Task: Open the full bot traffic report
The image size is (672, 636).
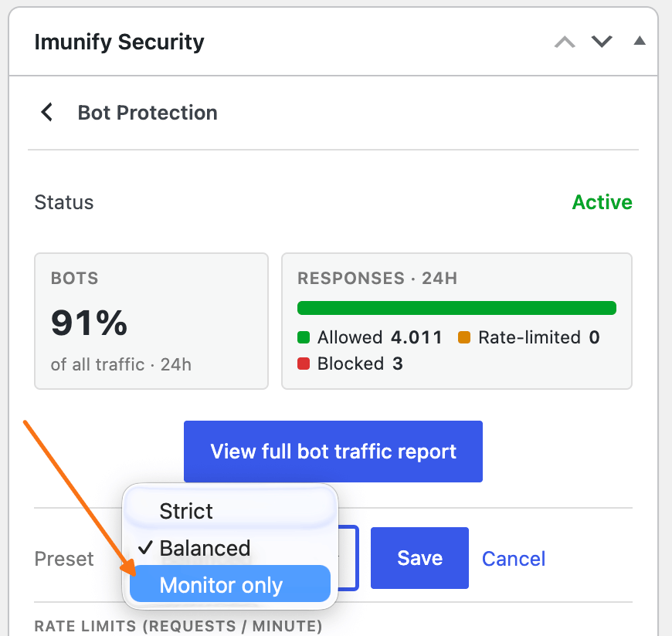Action: 333,452
